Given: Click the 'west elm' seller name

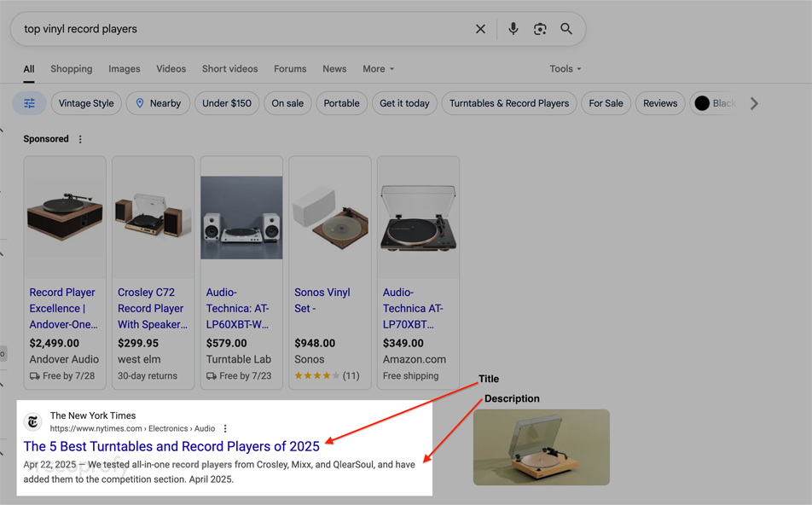Looking at the screenshot, I should point(139,359).
